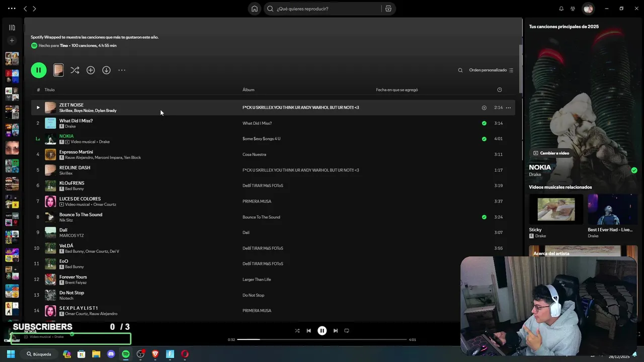The width and height of the screenshot is (644, 362).
Task: Open artist link Rauw Alejandro in row 4
Action: (79, 157)
